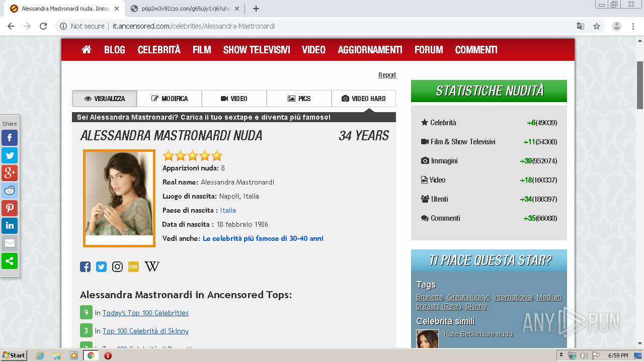Open celebrity's IMDb page icon
Screen dimensions: 644x362
point(133,266)
